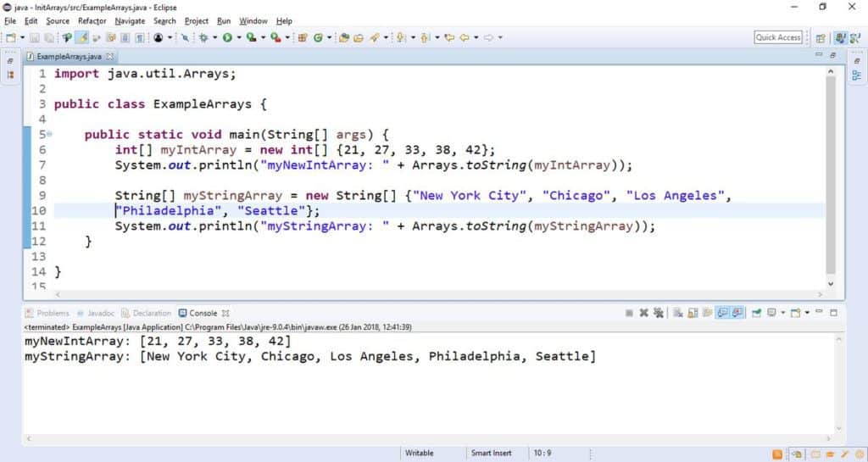
Task: Jump to Last Edit Location icon
Action: pyautogui.click(x=449, y=37)
